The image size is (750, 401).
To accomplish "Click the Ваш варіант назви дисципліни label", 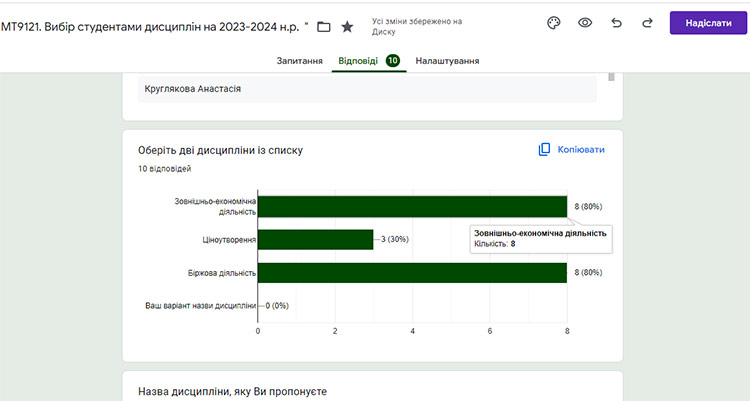I will pyautogui.click(x=201, y=305).
